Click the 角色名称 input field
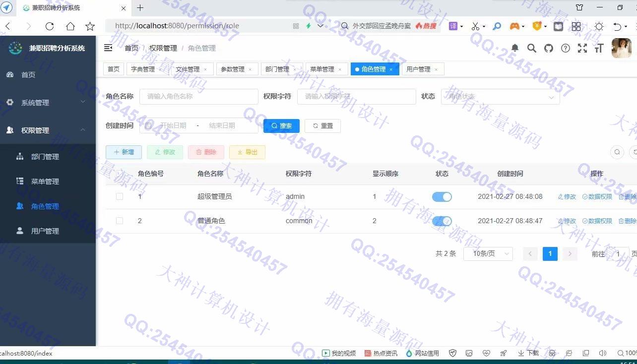Image resolution: width=637 pixels, height=364 pixels. (x=198, y=97)
